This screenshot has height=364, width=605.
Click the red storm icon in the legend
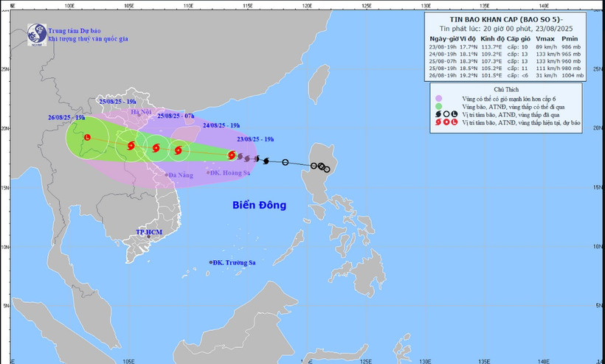point(438,122)
